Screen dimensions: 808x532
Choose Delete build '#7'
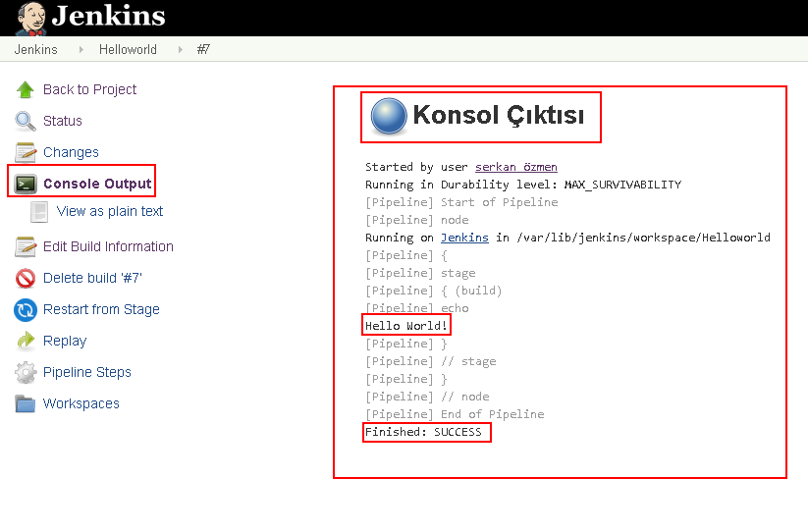point(92,278)
